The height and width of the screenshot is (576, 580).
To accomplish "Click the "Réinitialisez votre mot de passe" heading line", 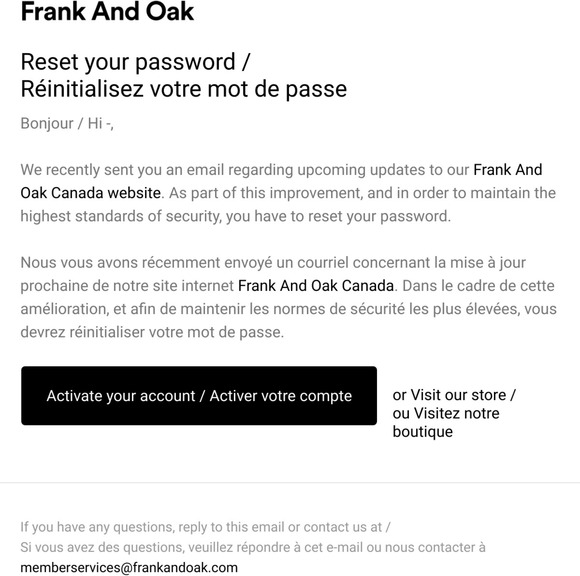I will [x=184, y=89].
